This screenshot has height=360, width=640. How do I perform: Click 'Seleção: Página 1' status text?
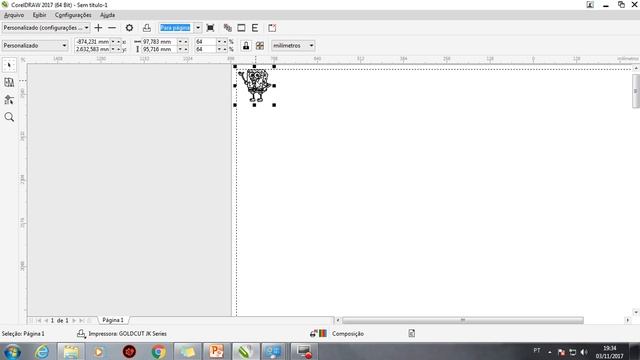tap(23, 333)
